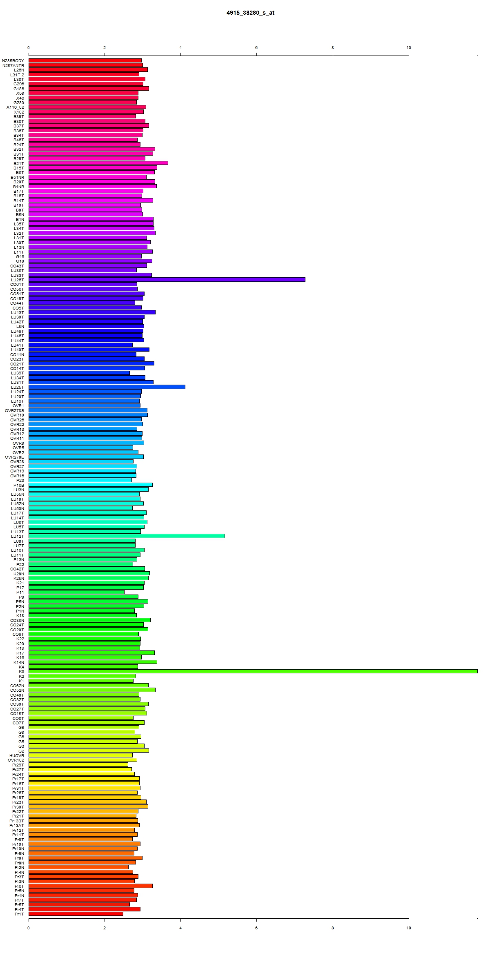Click the N285BODY label
Image resolution: width=490 pixels, height=980 pixels.
[13, 60]
